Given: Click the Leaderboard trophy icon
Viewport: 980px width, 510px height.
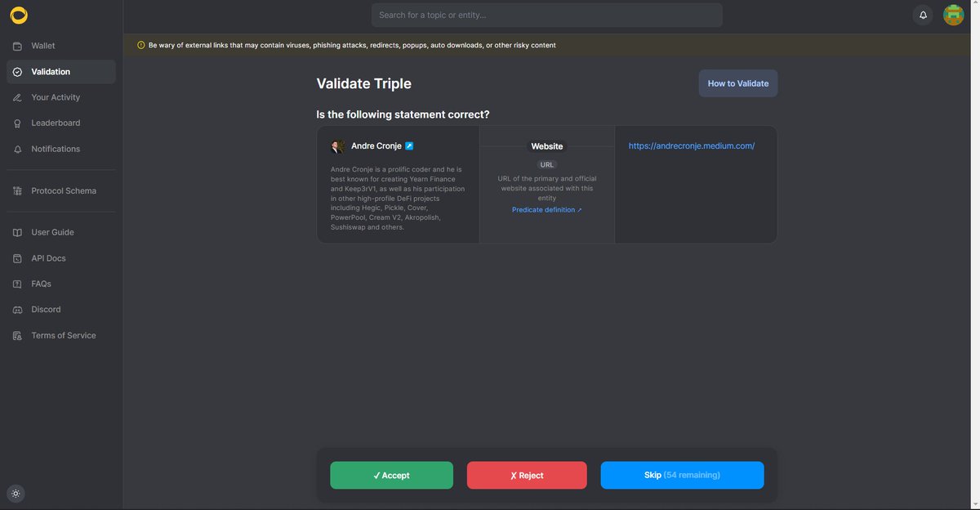Looking at the screenshot, I should point(17,123).
